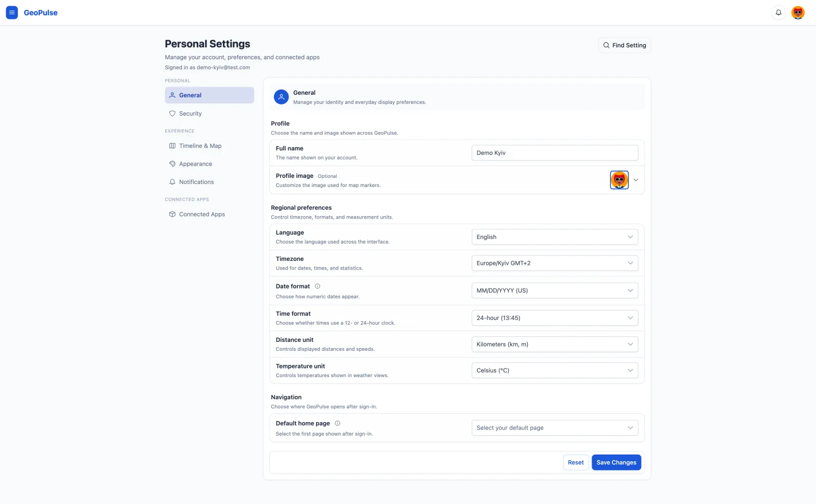Open Timeline & Map settings
816x504 pixels.
[x=209, y=146]
